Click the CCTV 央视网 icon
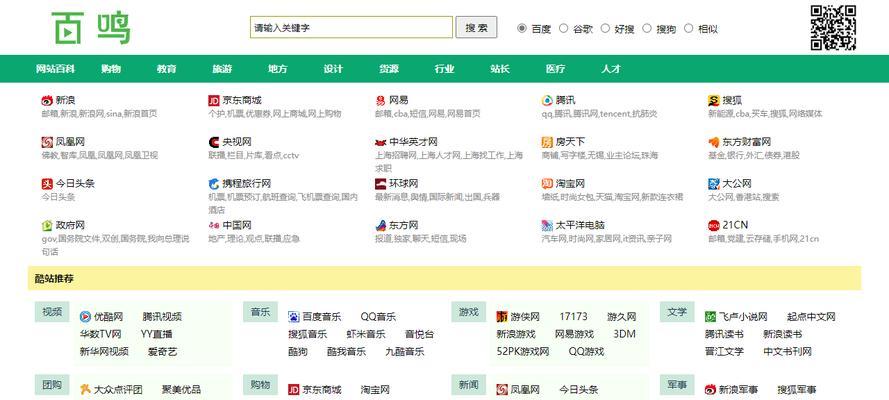 point(214,142)
